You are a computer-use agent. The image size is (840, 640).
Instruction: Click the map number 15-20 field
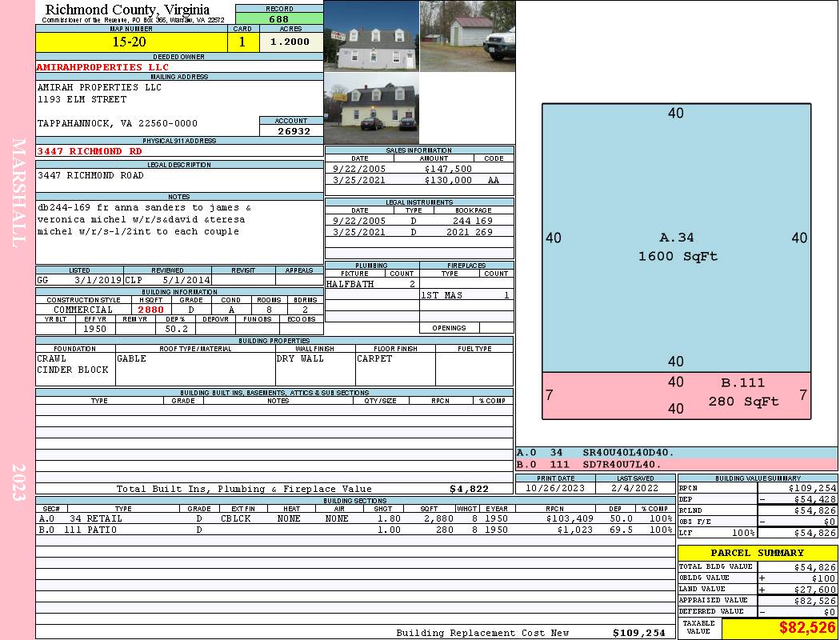(131, 42)
